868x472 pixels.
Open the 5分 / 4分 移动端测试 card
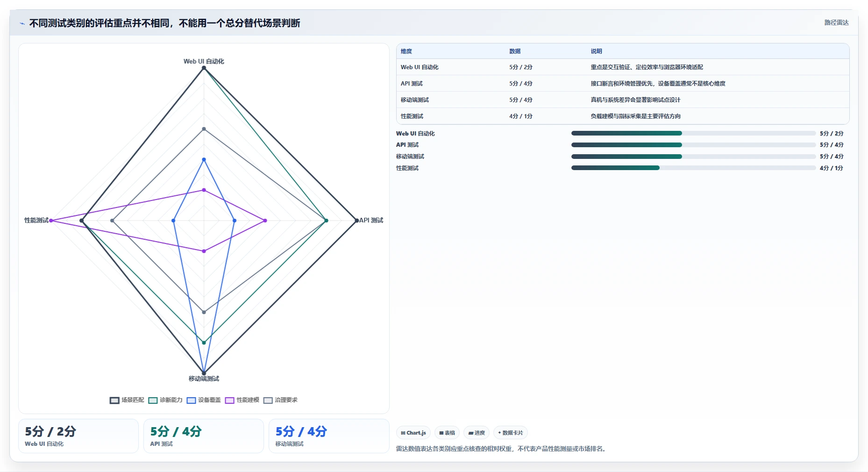(x=329, y=436)
